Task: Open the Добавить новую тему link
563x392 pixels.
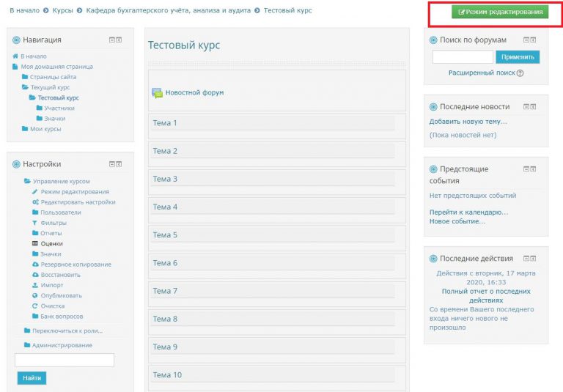Action: 468,122
